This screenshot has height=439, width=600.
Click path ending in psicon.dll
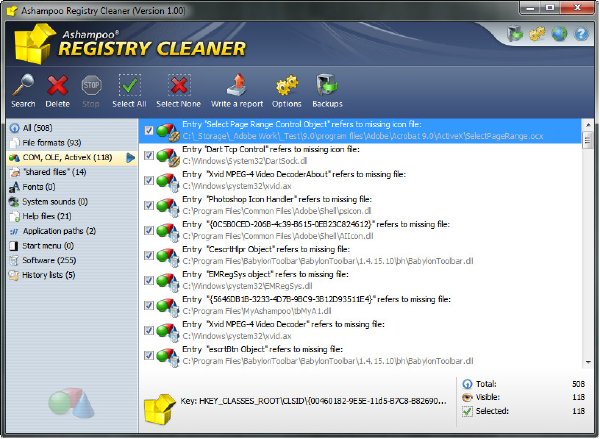pyautogui.click(x=277, y=211)
